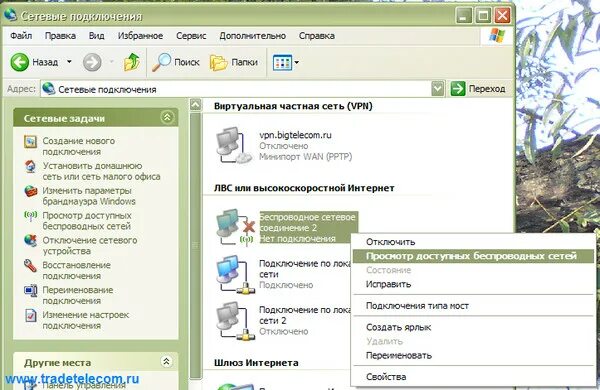
Task: Click sidebar wireless networks antenna icon
Action: tap(31, 216)
